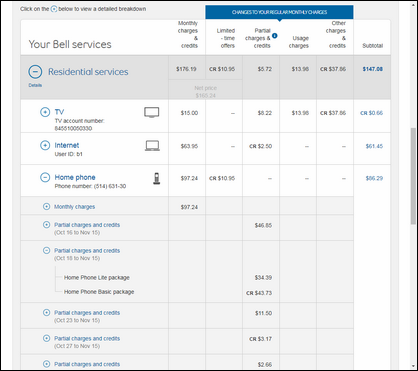Click Partial charges and credits Oct 16 link
This screenshot has width=418, height=371.
point(87,225)
